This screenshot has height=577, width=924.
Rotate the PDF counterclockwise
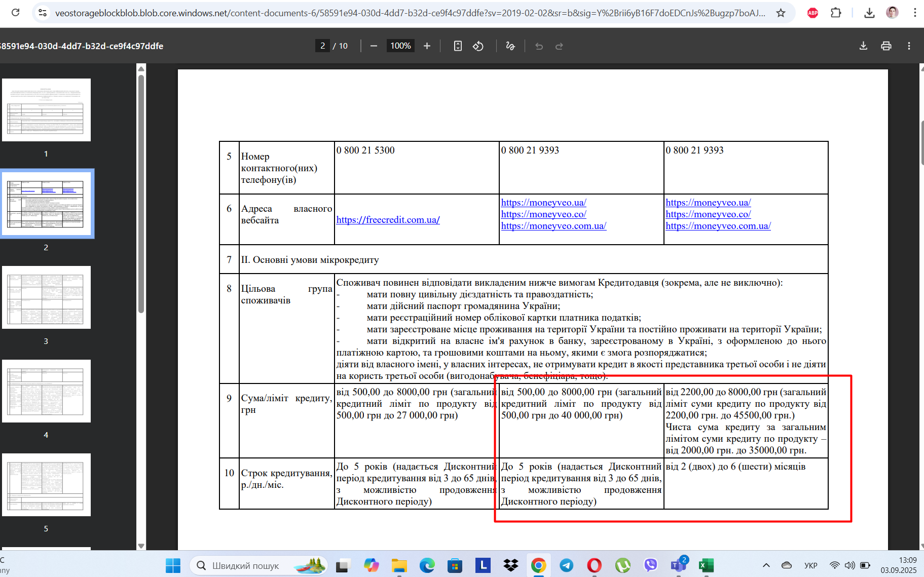478,46
